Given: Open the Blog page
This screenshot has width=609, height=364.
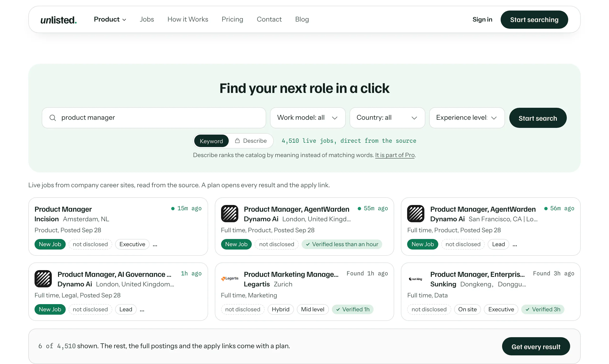Looking at the screenshot, I should 302,19.
